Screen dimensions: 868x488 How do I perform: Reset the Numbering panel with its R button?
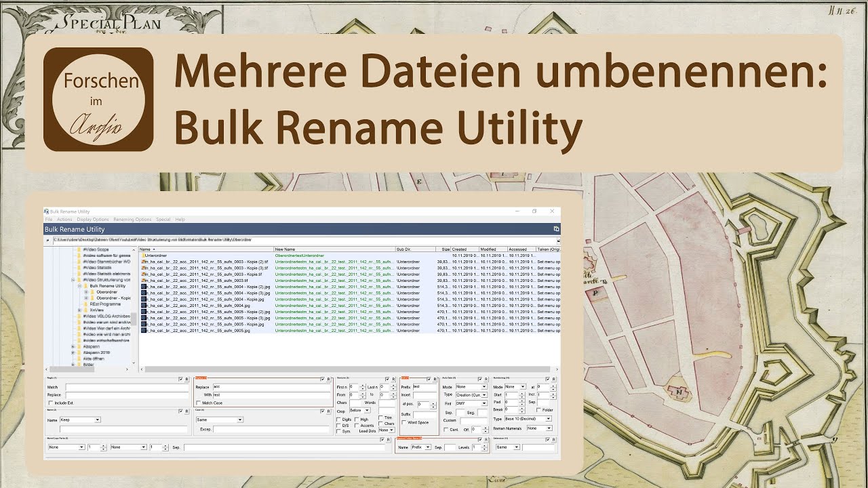(554, 379)
